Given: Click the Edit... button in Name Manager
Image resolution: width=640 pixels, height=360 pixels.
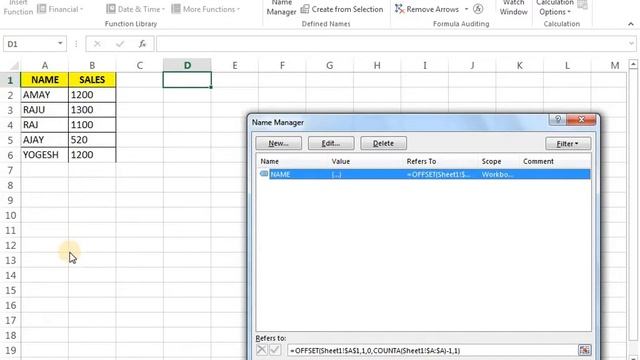Looking at the screenshot, I should pos(331,143).
